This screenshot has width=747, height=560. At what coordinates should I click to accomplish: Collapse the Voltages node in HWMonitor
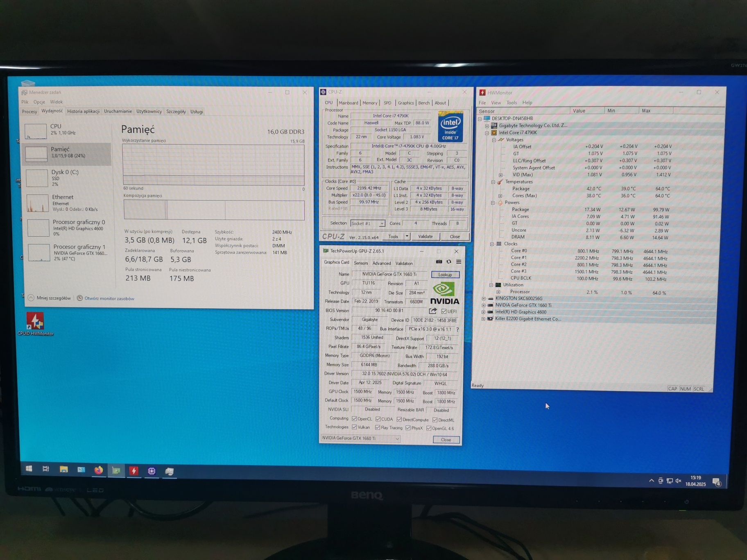point(494,140)
